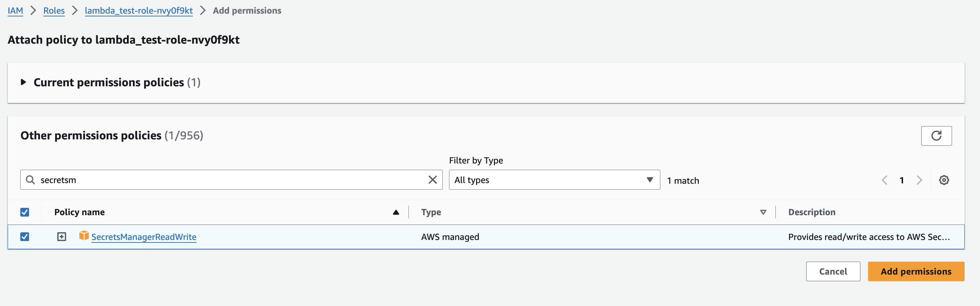Open lambda_test-role-nvy0f9kt breadcrumb link
Viewport: 980px width, 306px height.
[x=139, y=10]
